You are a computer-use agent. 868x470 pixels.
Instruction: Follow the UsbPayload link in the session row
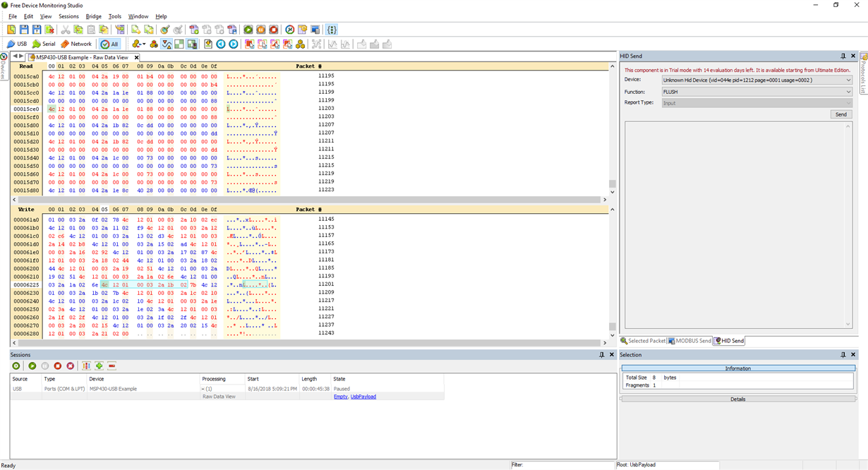coord(363,396)
